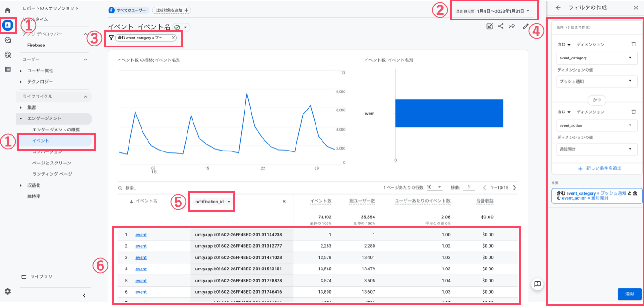
Task: Open the プッシュ通知 dimension value dropdown
Action: click(597, 81)
